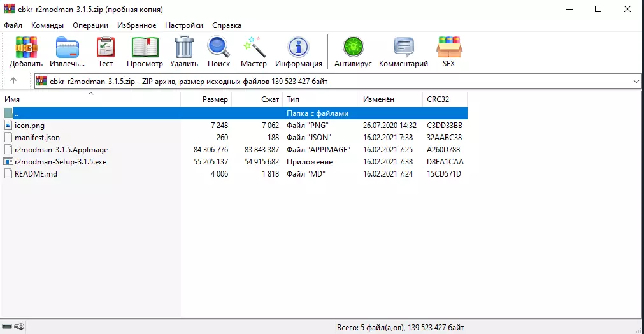The height and width of the screenshot is (334, 644).
Task: Select r2modman-Setup-3.1.5.exe file name
Action: [61, 162]
